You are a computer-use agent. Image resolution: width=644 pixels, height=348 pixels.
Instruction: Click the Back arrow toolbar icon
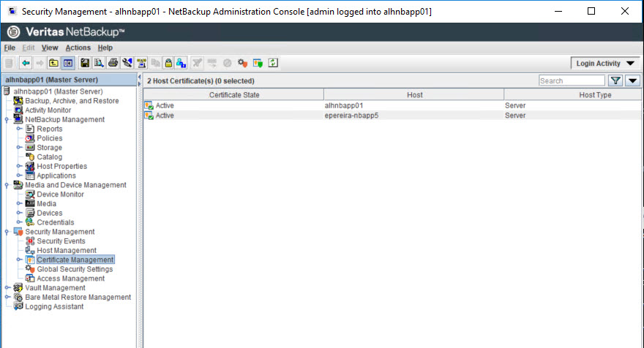tap(26, 63)
